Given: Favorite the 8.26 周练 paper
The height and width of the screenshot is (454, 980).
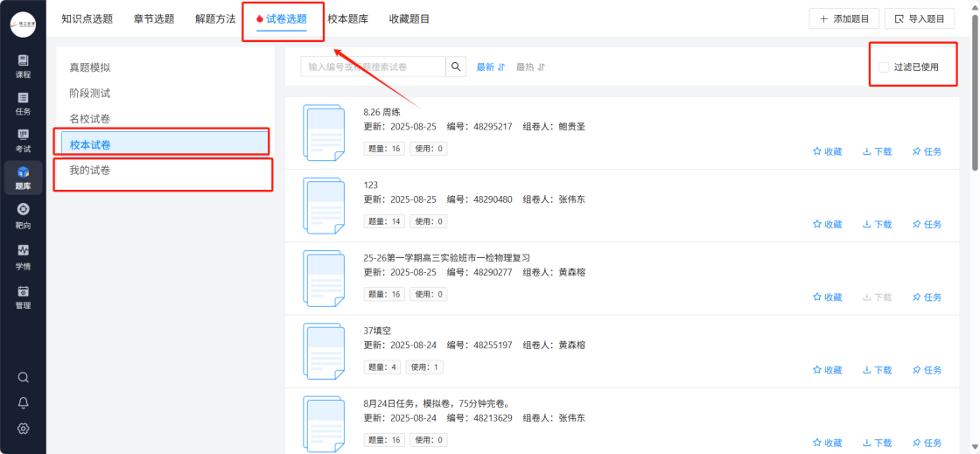Looking at the screenshot, I should (x=827, y=151).
